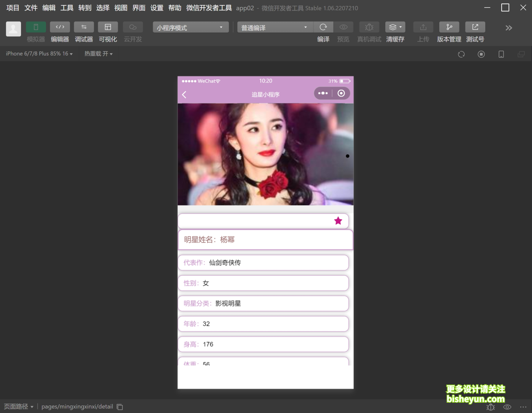This screenshot has width=532, height=413.
Task: Open the 测试号 (Test account) panel
Action: pyautogui.click(x=475, y=27)
